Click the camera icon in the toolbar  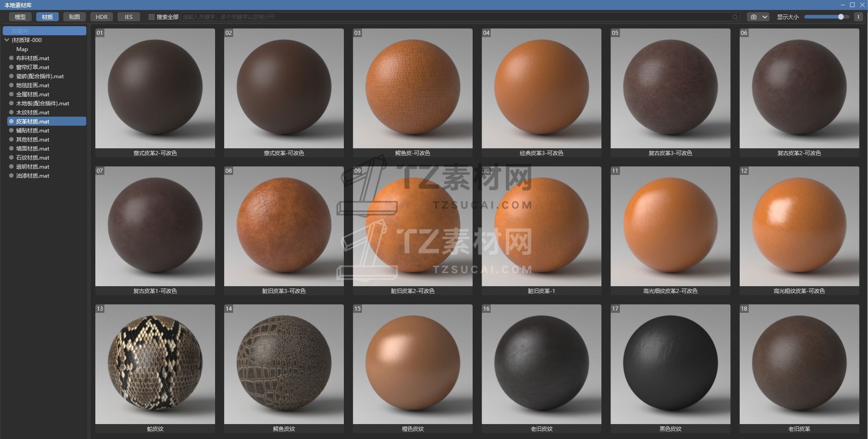754,17
